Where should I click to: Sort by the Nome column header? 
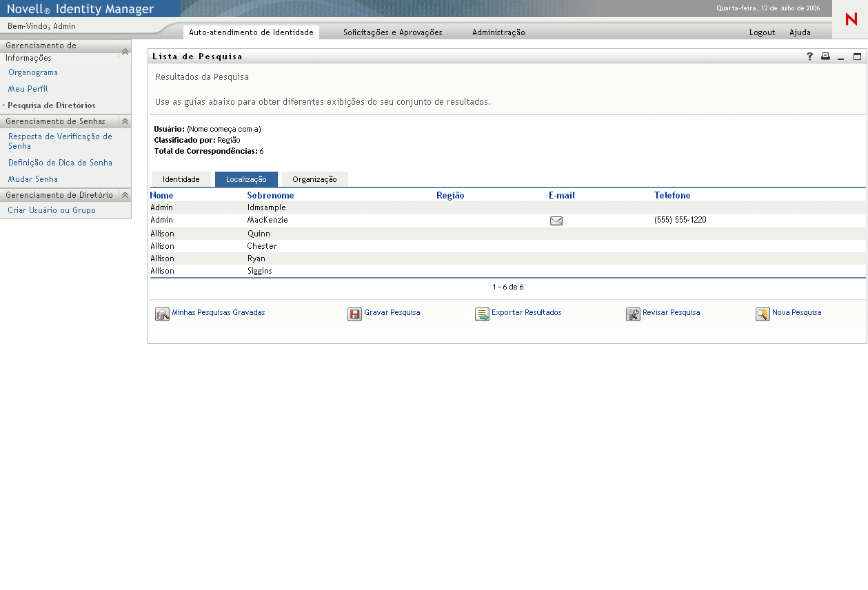click(x=162, y=195)
